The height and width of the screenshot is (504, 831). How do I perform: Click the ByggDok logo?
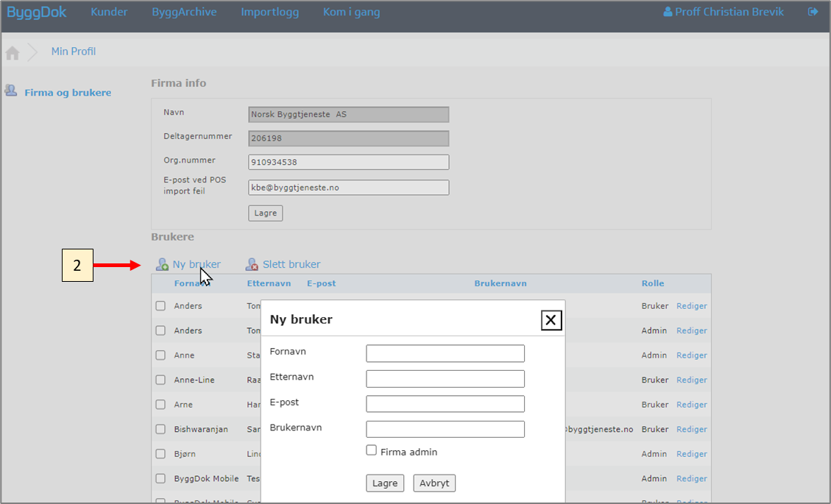click(x=37, y=13)
